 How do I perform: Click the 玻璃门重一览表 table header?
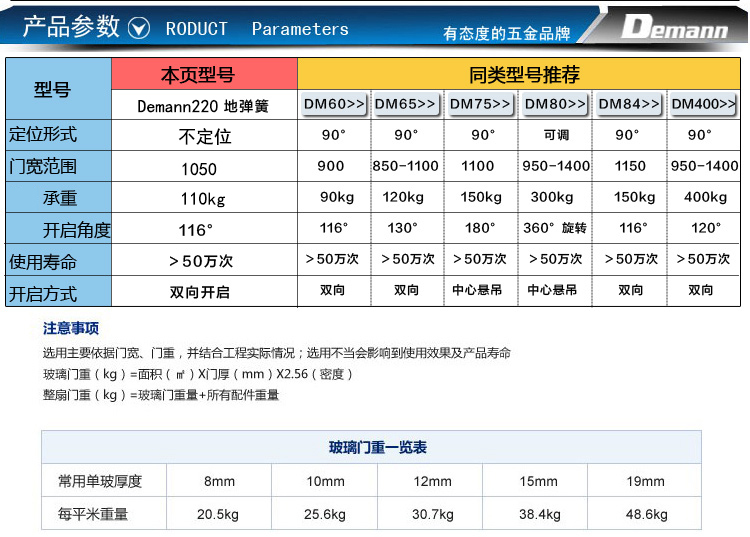(371, 447)
